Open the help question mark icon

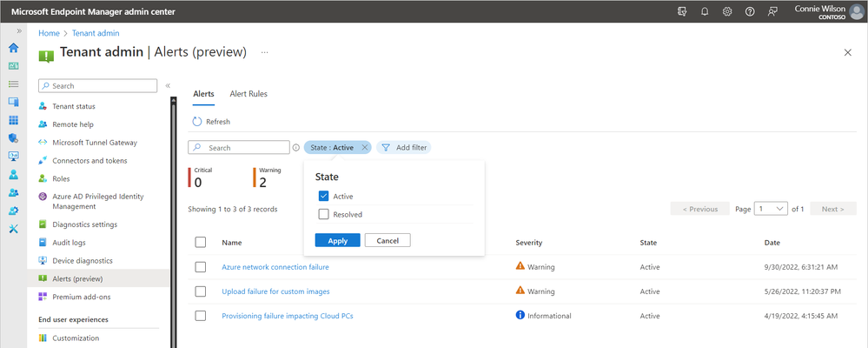pos(750,11)
